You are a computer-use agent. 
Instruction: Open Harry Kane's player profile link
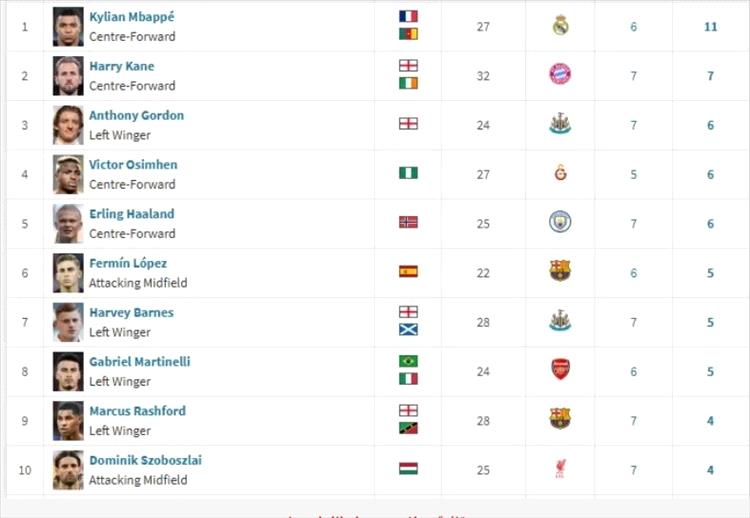click(121, 66)
